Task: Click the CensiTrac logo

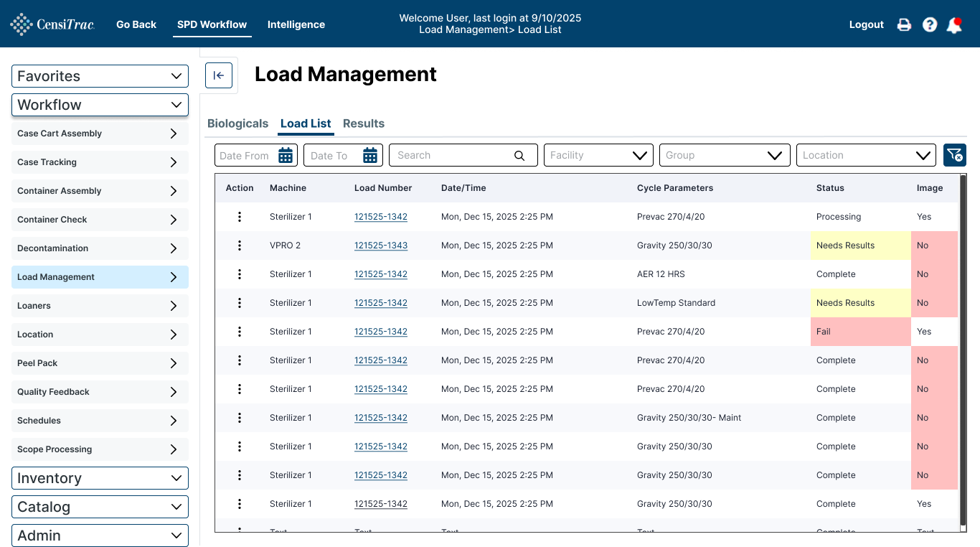Action: (52, 24)
